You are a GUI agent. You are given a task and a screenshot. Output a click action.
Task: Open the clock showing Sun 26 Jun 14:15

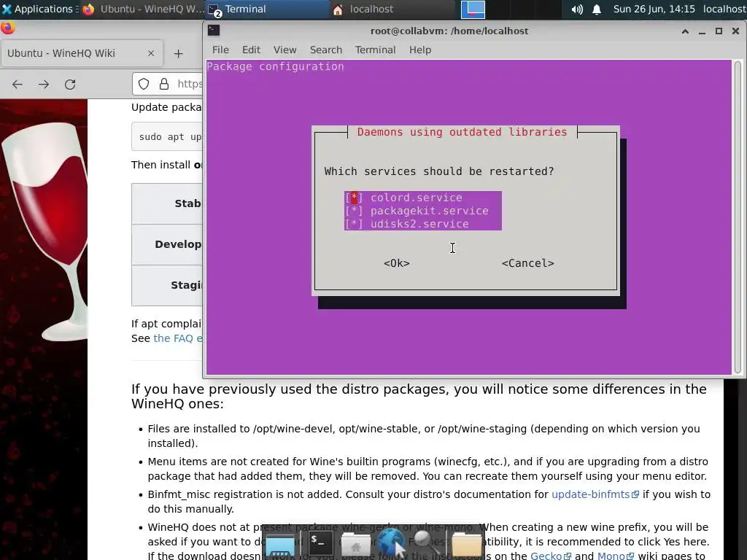654,9
